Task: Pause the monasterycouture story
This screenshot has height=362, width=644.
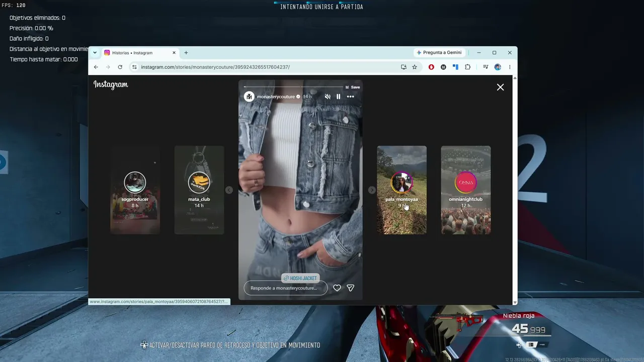Action: coord(339,97)
